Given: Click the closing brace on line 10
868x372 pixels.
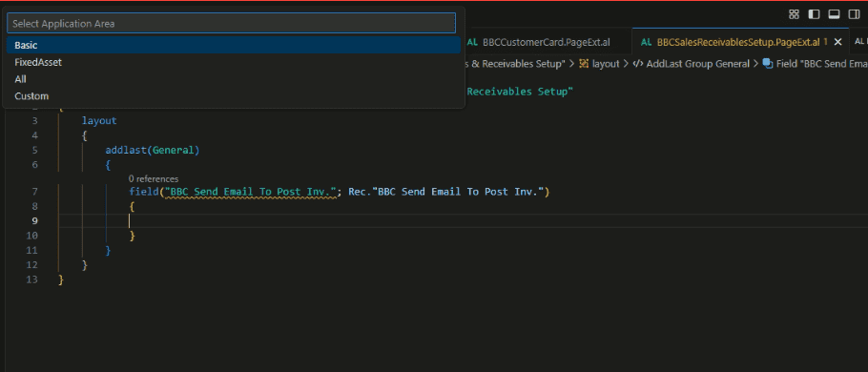Looking at the screenshot, I should 133,236.
